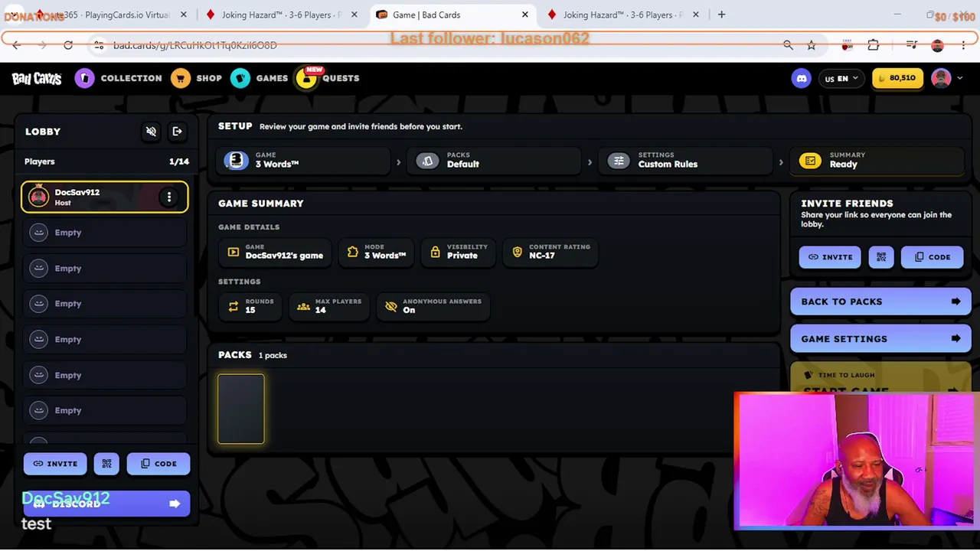Open the US EN language dropdown
Viewport: 980px width, 551px height.
pos(841,78)
